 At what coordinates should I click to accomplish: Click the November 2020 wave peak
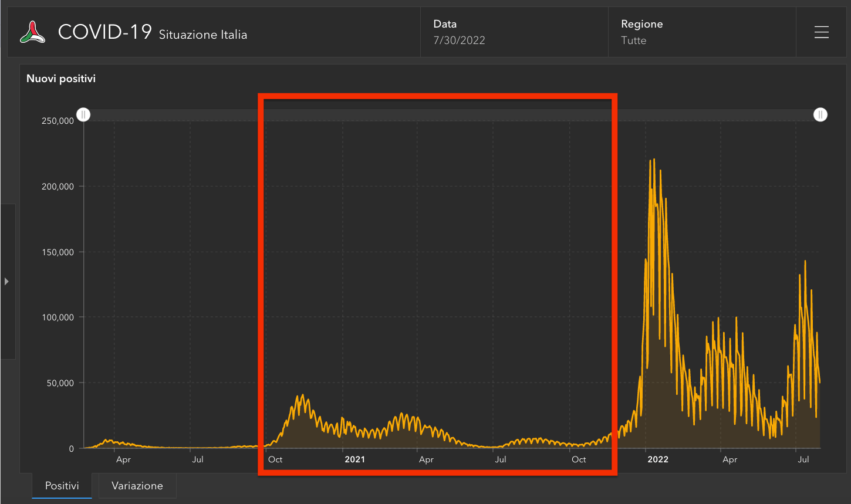[303, 395]
